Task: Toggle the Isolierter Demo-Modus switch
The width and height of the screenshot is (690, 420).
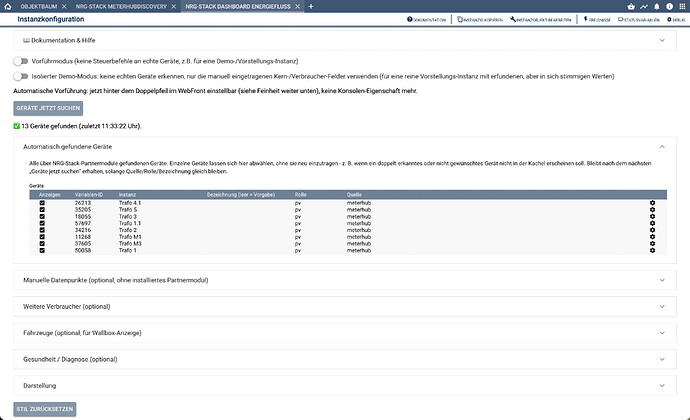Action: pyautogui.click(x=20, y=76)
